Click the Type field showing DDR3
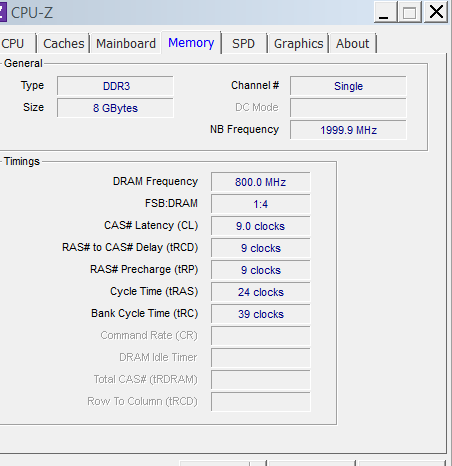Screen dimensions: 452x466 point(115,86)
